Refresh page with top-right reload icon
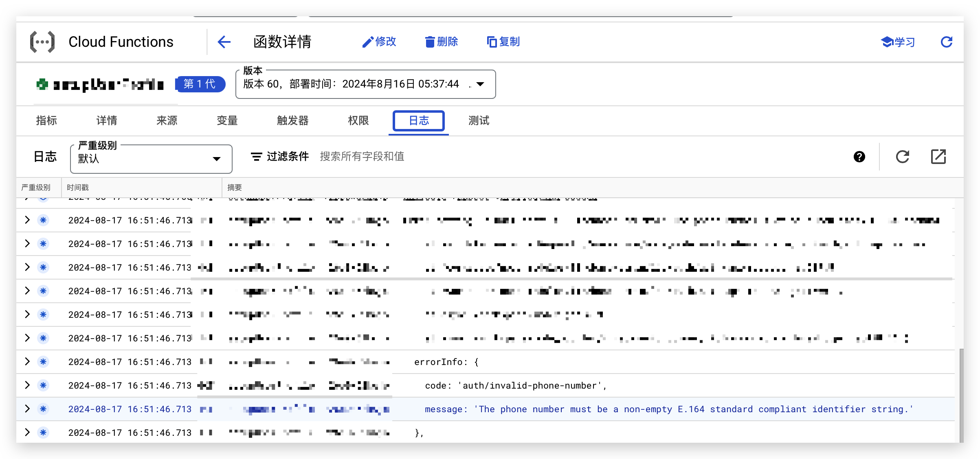Image resolution: width=980 pixels, height=459 pixels. [x=946, y=42]
